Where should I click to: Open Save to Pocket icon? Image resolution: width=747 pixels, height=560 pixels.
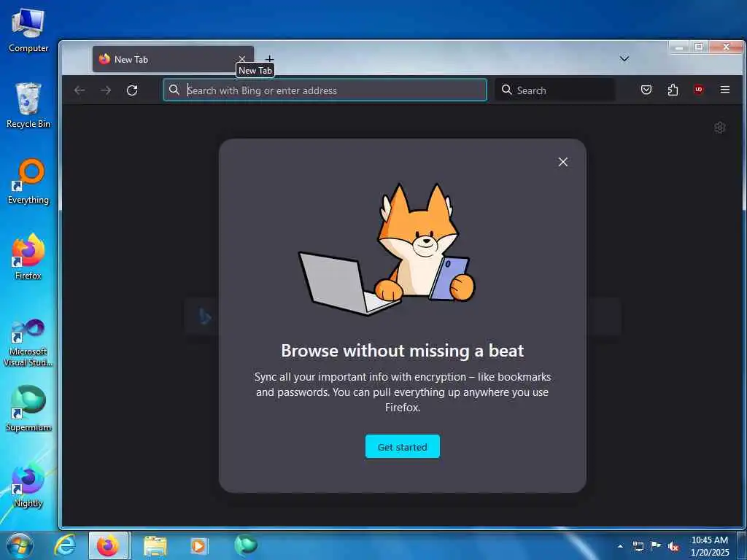pos(646,90)
